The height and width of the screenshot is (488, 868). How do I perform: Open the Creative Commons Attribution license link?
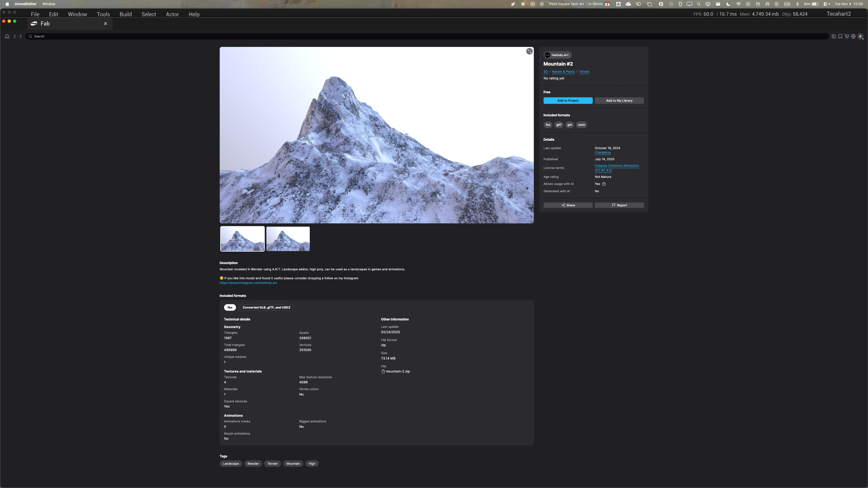(617, 168)
